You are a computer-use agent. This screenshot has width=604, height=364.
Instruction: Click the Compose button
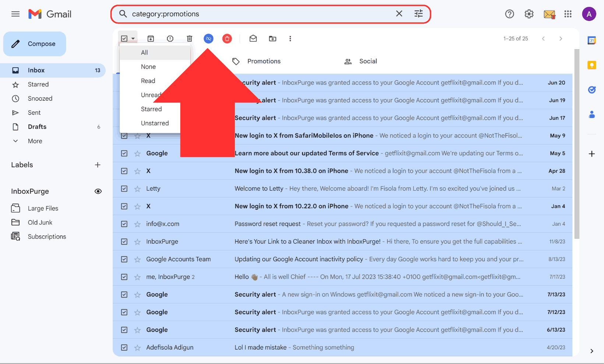click(35, 44)
